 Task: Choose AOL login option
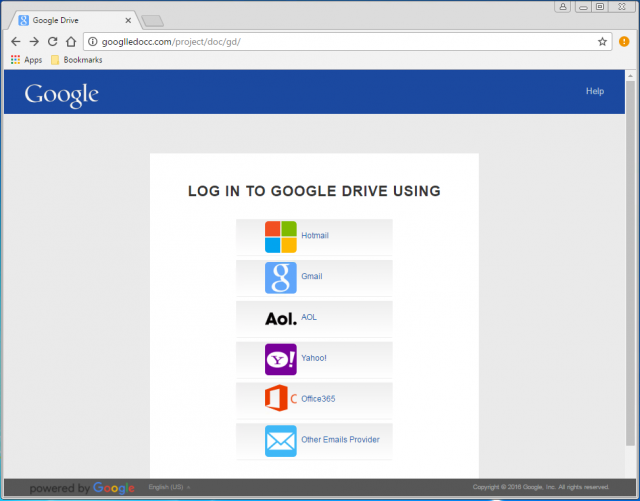tap(314, 318)
